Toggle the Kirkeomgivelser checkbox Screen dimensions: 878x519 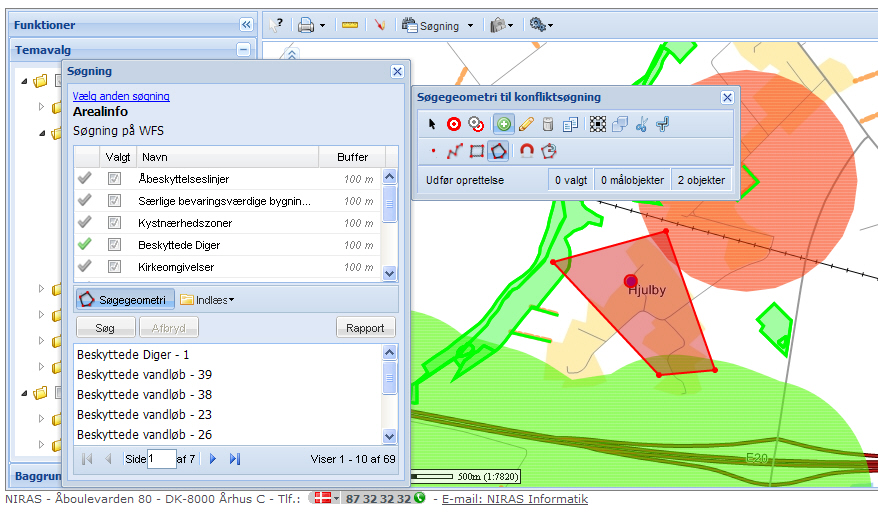pyautogui.click(x=114, y=267)
